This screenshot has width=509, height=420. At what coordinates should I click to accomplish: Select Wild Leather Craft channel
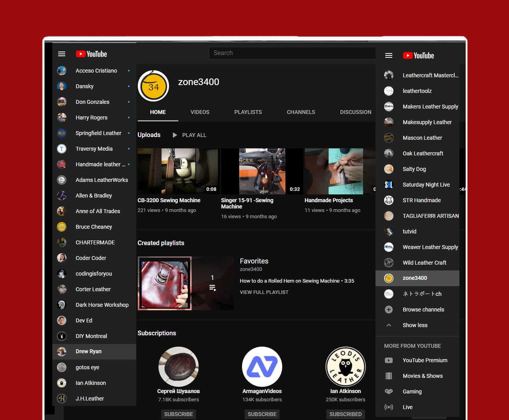click(x=417, y=263)
